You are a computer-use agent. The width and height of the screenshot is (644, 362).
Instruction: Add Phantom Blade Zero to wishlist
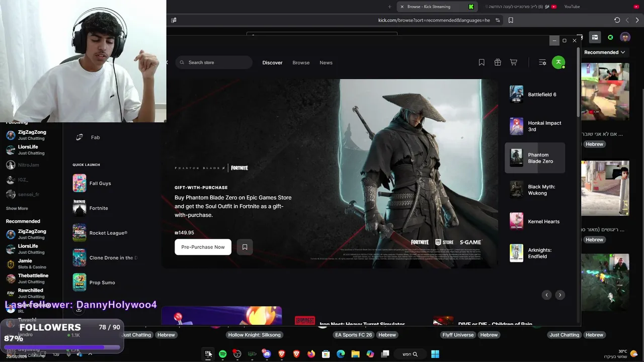click(245, 247)
